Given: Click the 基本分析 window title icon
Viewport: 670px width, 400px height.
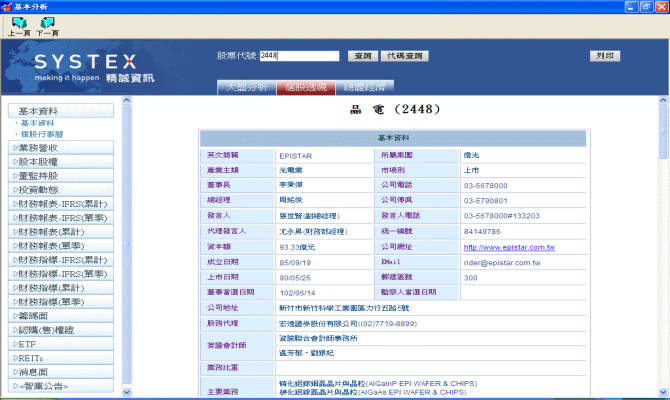Looking at the screenshot, I should [6, 6].
